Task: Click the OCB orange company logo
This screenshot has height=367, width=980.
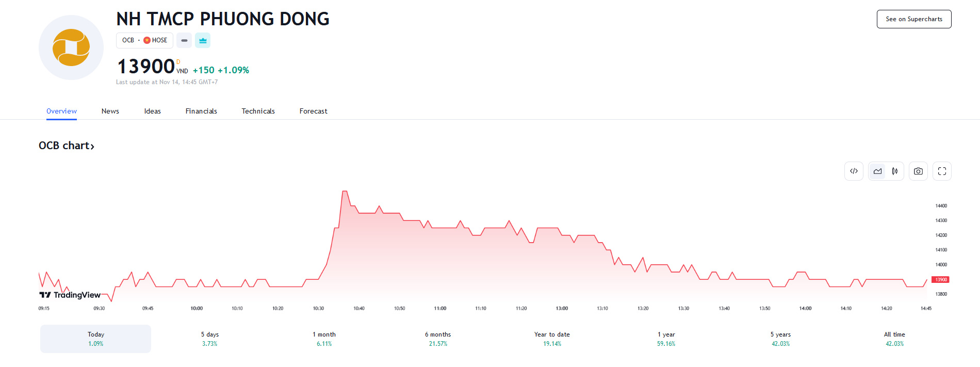Action: [x=71, y=47]
